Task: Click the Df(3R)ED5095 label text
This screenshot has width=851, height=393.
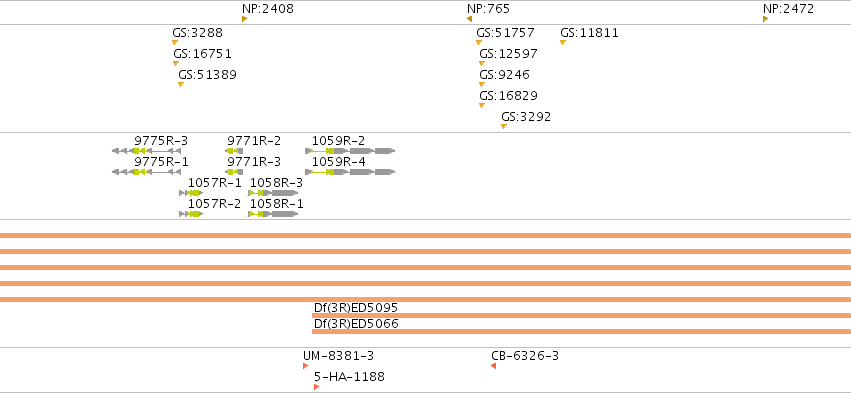Action: point(356,308)
